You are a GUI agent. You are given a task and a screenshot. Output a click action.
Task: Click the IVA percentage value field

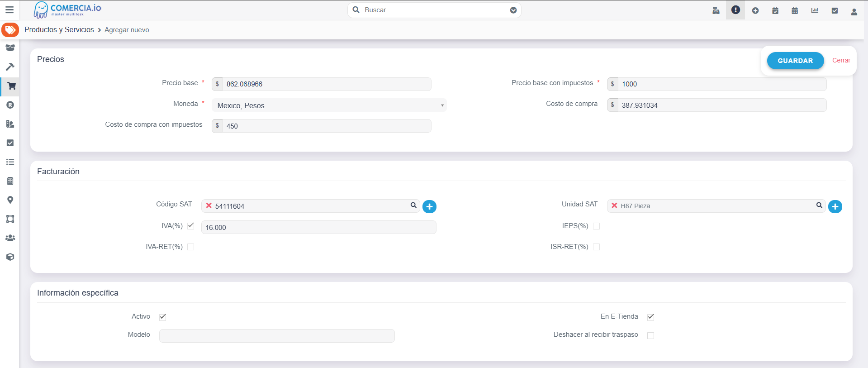click(x=318, y=227)
